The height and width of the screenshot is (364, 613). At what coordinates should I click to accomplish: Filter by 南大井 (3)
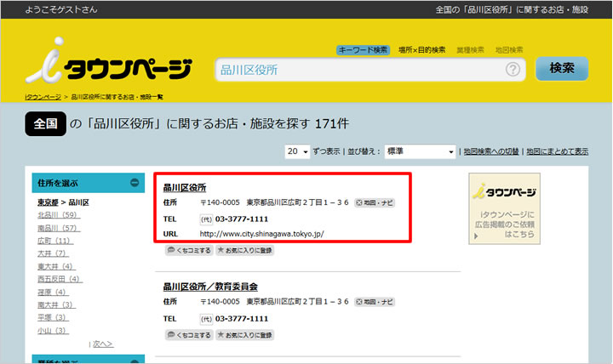coord(57,304)
